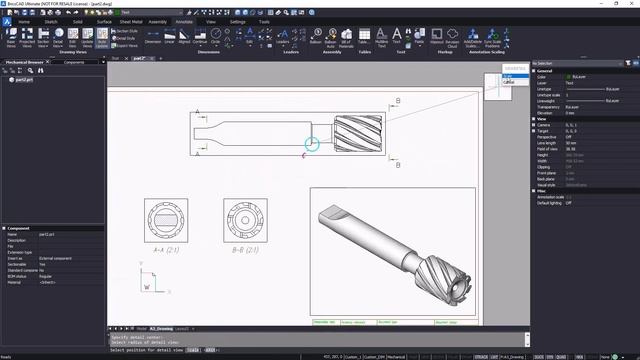
Task: Insert a Bill of Materials
Action: pos(346,37)
